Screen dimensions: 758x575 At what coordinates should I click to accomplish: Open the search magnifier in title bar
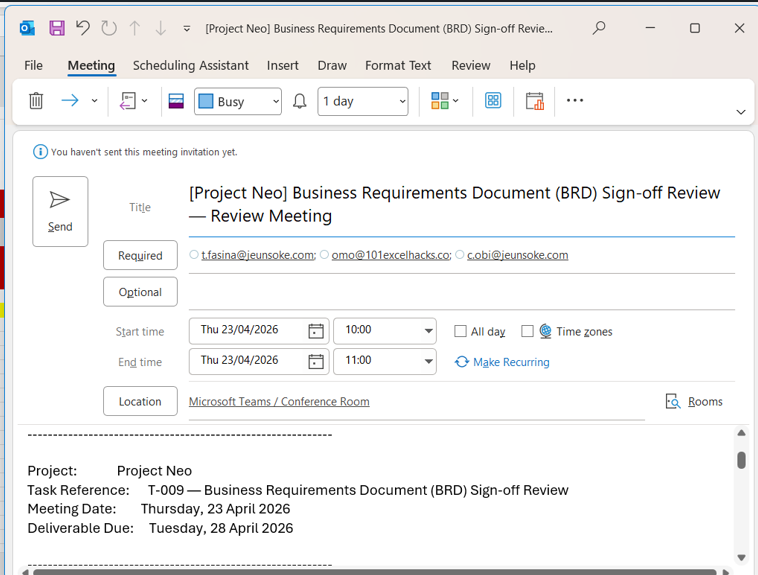599,28
